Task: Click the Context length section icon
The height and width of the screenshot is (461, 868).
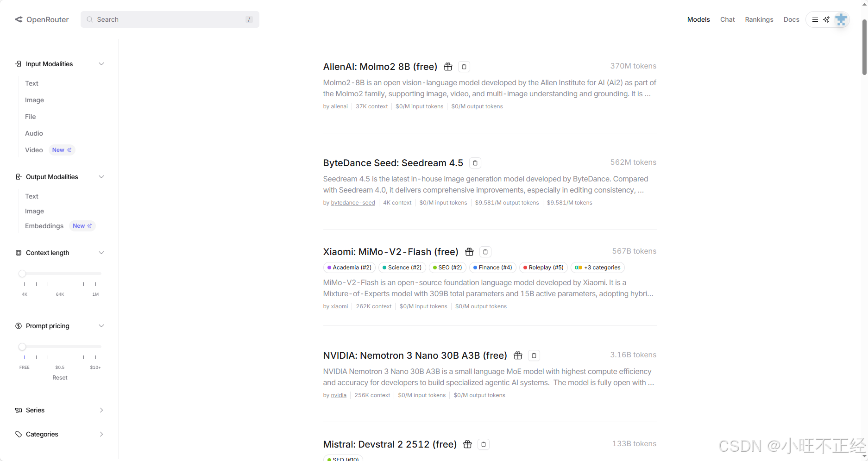Action: 19,253
